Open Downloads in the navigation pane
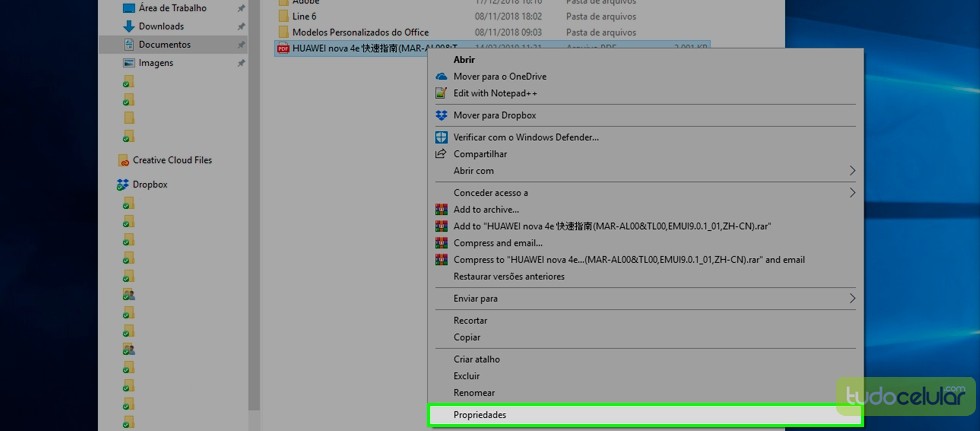This screenshot has height=431, width=980. coord(160,26)
